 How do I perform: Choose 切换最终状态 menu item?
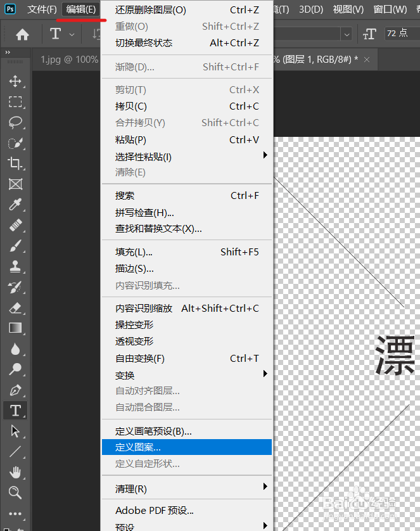pos(186,43)
